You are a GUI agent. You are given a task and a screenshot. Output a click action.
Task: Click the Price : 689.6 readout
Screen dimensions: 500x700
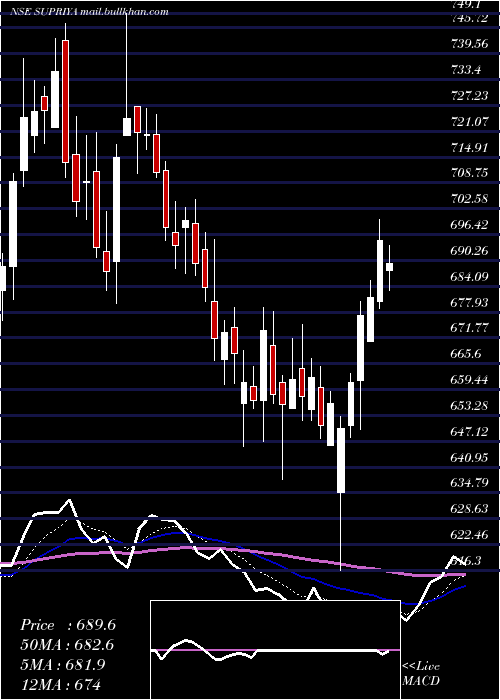pos(68,625)
